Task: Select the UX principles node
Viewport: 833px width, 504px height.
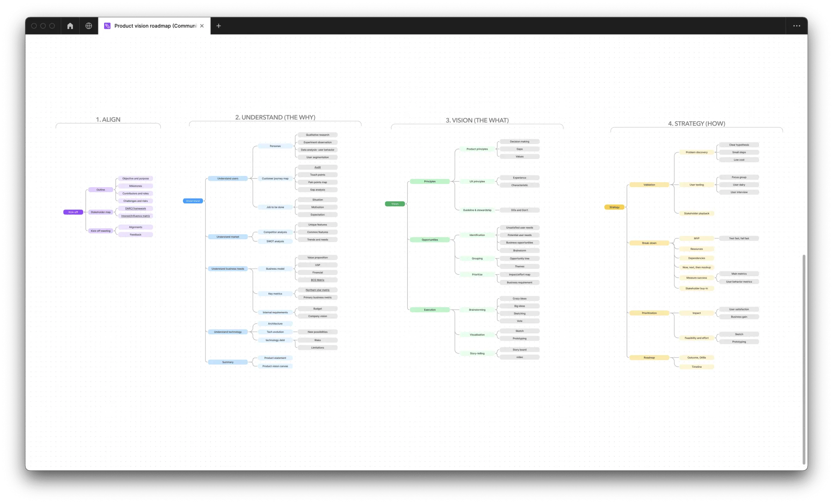Action: pyautogui.click(x=477, y=181)
